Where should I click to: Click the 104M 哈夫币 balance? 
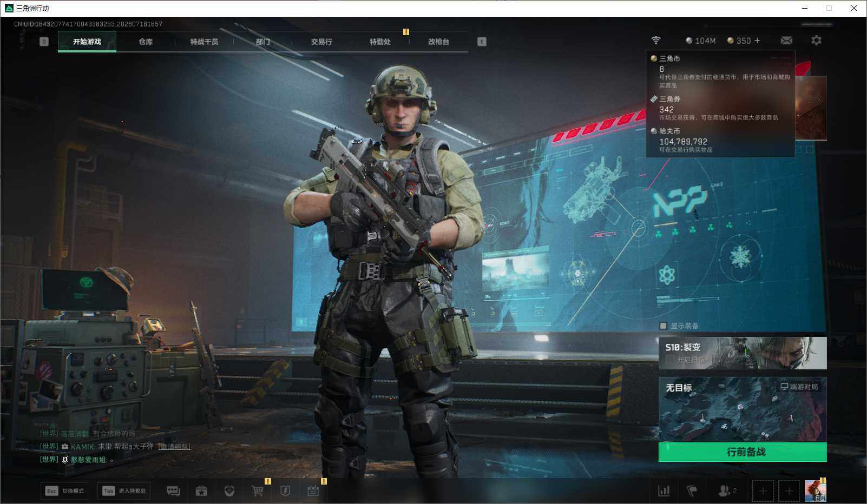[x=700, y=41]
